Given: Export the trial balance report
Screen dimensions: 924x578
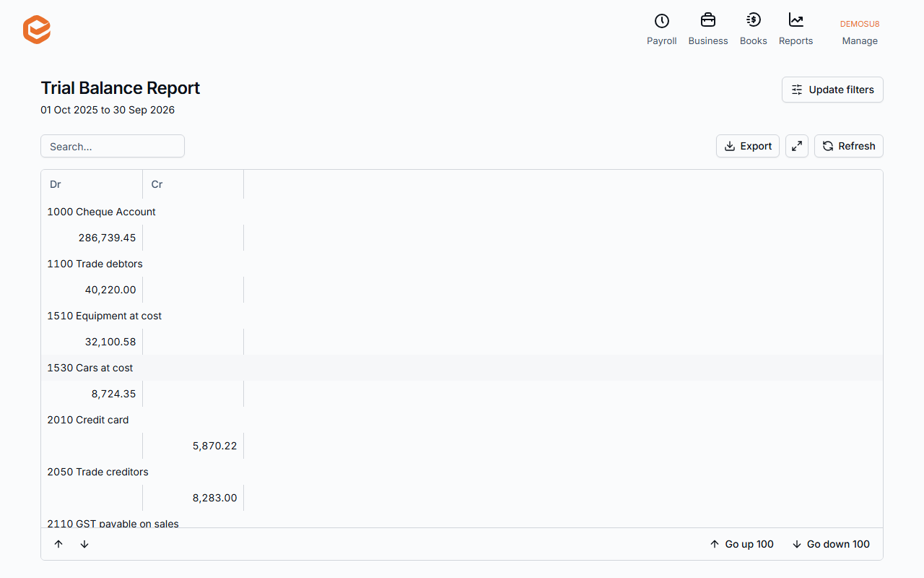Looking at the screenshot, I should (748, 146).
